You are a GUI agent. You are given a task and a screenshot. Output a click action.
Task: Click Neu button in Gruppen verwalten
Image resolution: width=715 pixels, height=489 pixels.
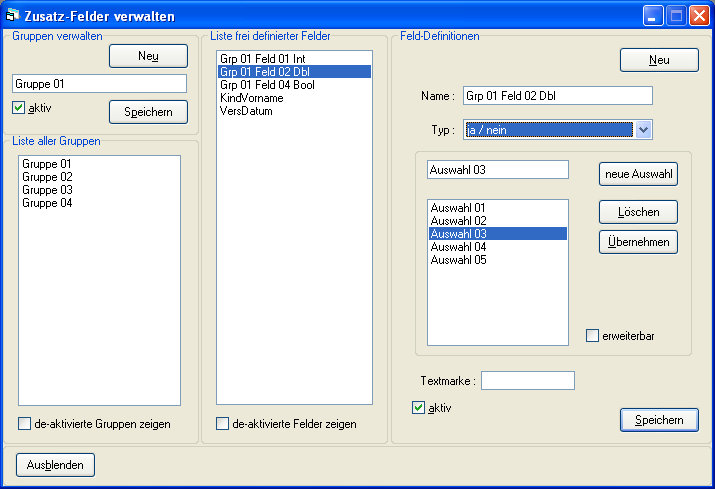click(x=148, y=56)
